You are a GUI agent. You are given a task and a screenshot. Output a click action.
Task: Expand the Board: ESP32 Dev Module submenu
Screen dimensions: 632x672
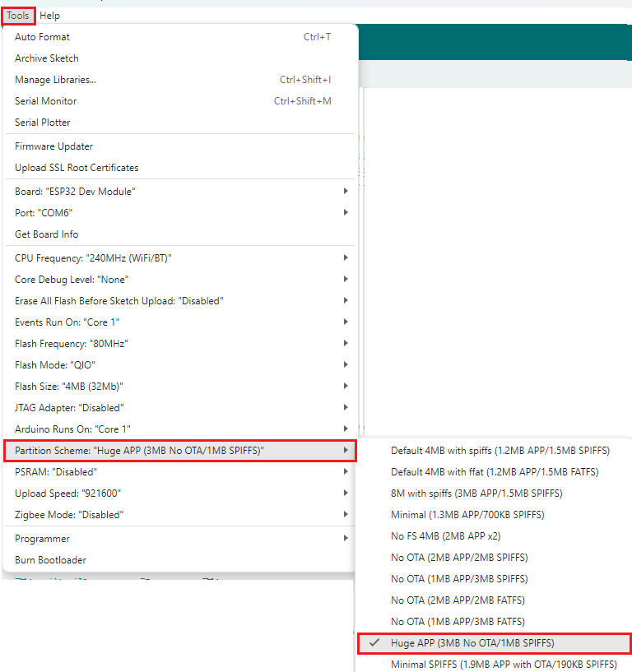tap(180, 192)
